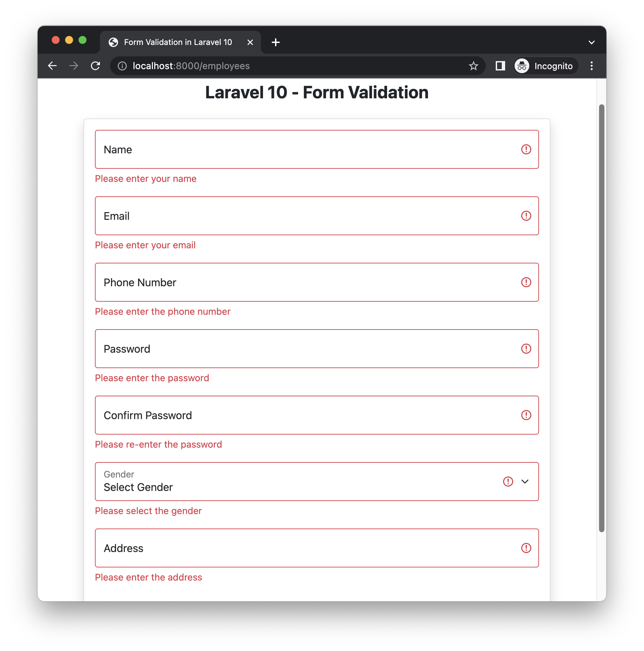This screenshot has height=651, width=644.
Task: Click the Email field validation error icon
Action: [526, 215]
